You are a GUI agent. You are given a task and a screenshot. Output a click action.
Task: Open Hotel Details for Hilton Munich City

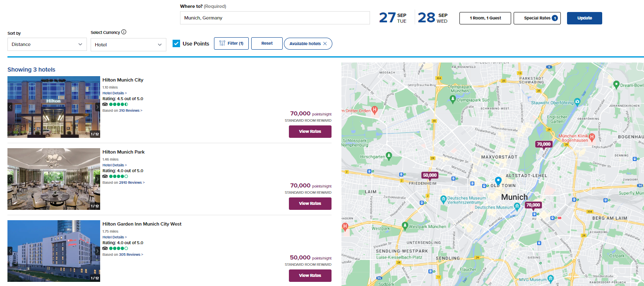pos(115,93)
